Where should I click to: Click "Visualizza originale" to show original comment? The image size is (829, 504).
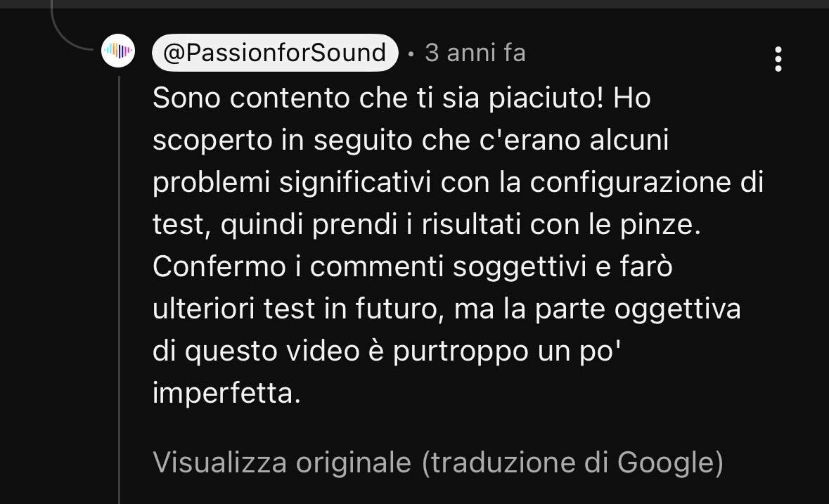pyautogui.click(x=282, y=463)
